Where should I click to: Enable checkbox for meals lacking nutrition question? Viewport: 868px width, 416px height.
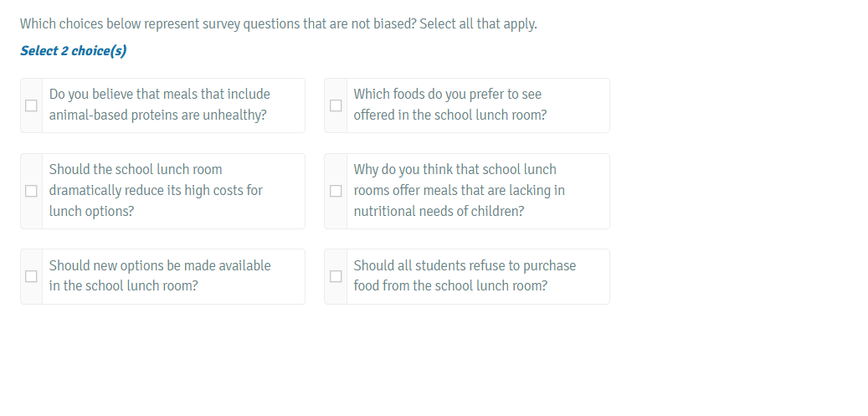(x=336, y=191)
